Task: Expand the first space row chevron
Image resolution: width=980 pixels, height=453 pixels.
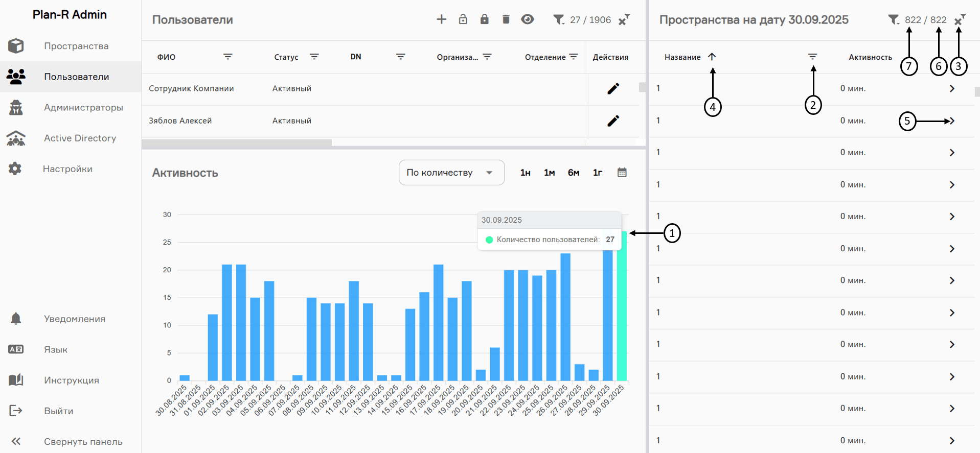Action: pos(951,88)
